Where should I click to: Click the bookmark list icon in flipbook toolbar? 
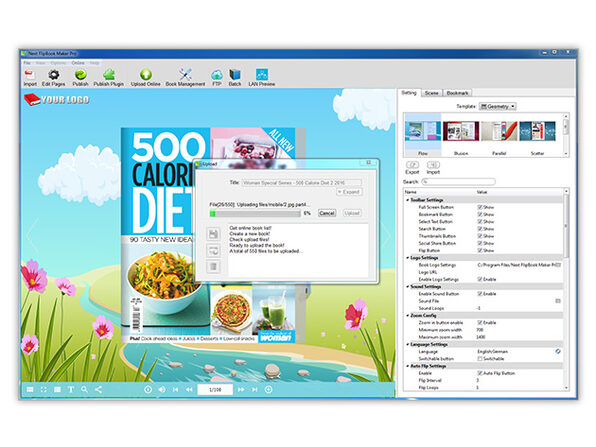57,389
